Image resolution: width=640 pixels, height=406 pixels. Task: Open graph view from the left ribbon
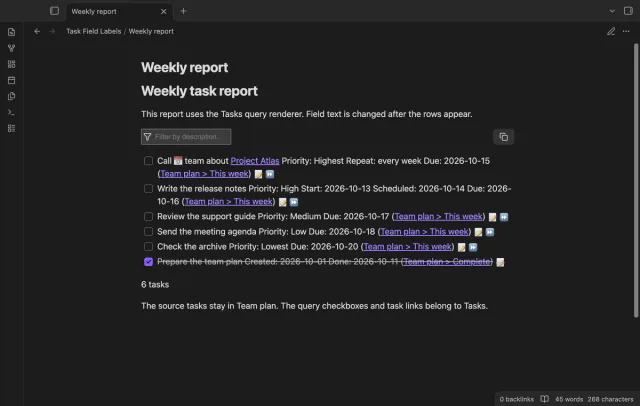(11, 48)
